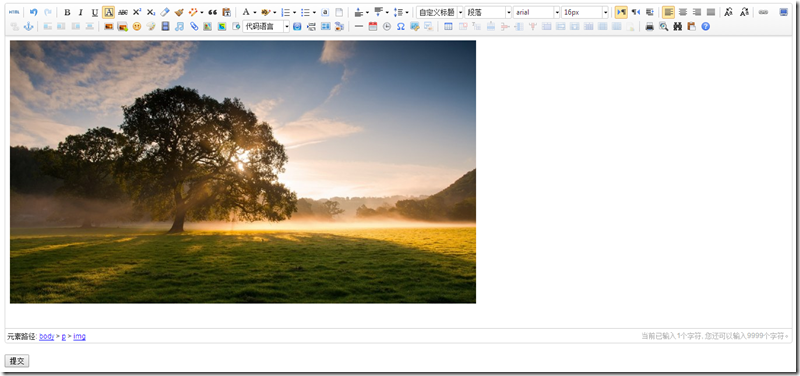The height and width of the screenshot is (376, 800).
Task: Insert a horizontal rule
Action: 359,27
